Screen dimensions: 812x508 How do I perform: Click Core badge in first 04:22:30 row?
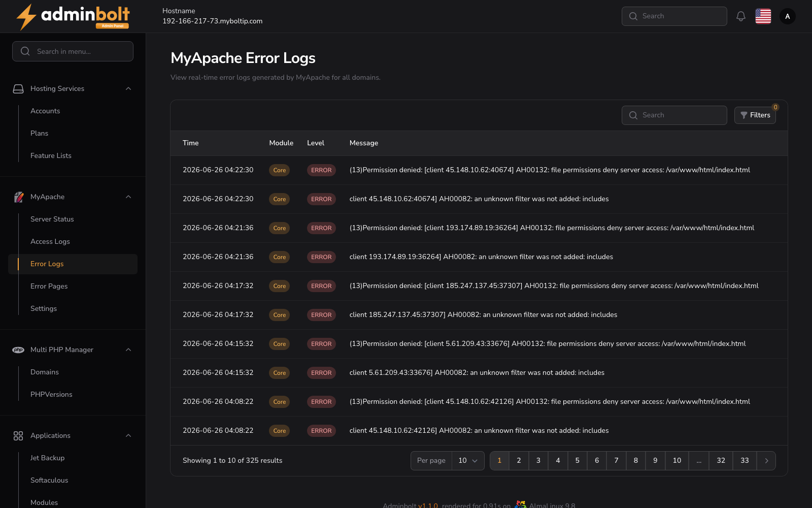280,170
